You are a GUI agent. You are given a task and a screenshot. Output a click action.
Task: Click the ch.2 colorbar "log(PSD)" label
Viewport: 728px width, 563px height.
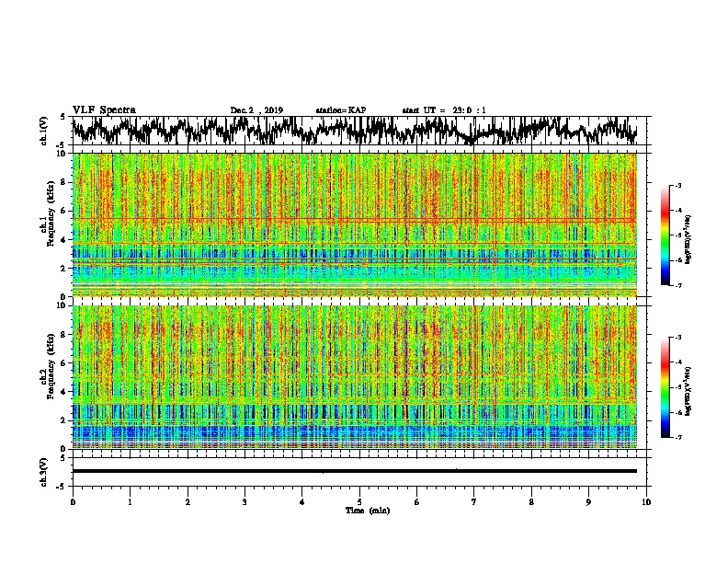click(688, 391)
